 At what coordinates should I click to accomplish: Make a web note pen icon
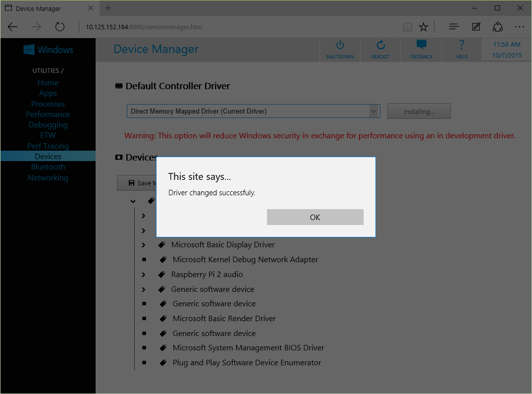pos(476,27)
